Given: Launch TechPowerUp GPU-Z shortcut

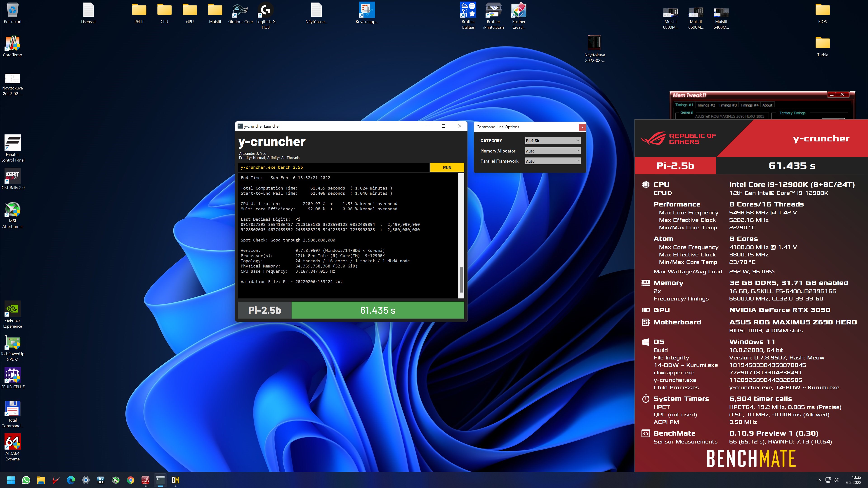Looking at the screenshot, I should tap(12, 348).
